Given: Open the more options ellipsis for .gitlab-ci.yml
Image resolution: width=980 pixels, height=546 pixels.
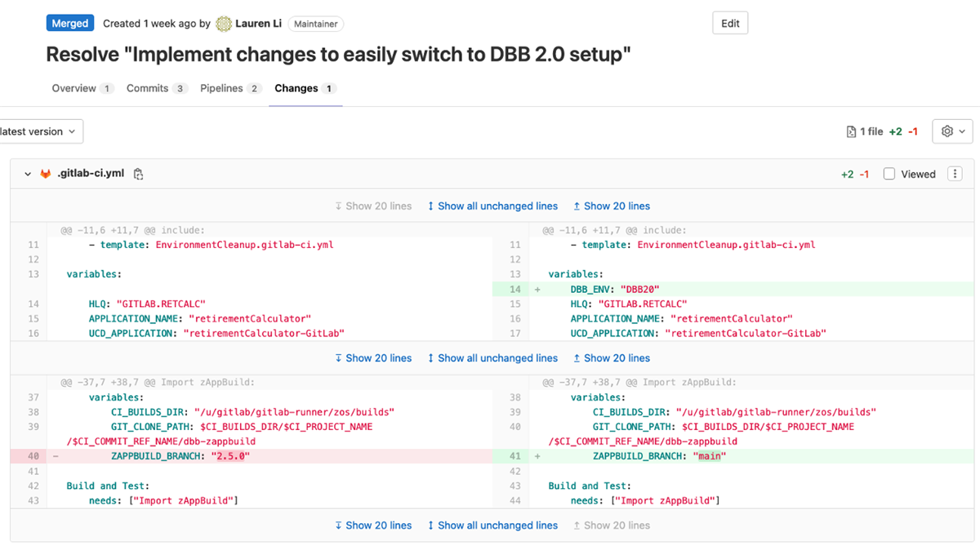Looking at the screenshot, I should tap(955, 174).
